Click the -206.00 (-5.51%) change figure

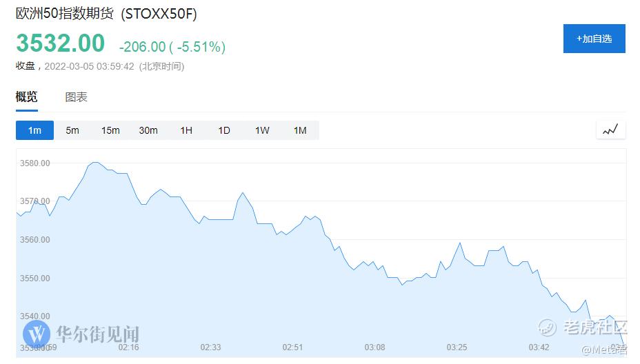172,47
